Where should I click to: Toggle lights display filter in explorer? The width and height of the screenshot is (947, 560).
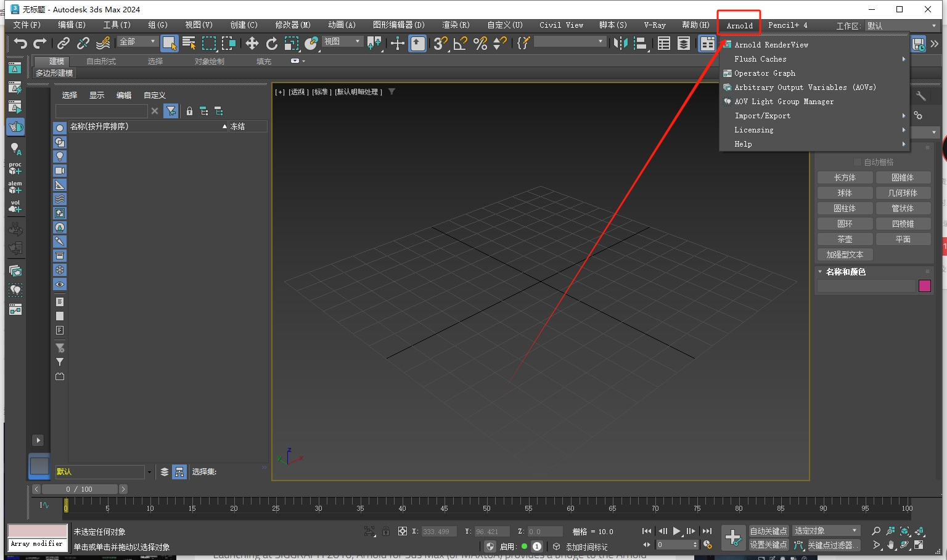(x=60, y=156)
